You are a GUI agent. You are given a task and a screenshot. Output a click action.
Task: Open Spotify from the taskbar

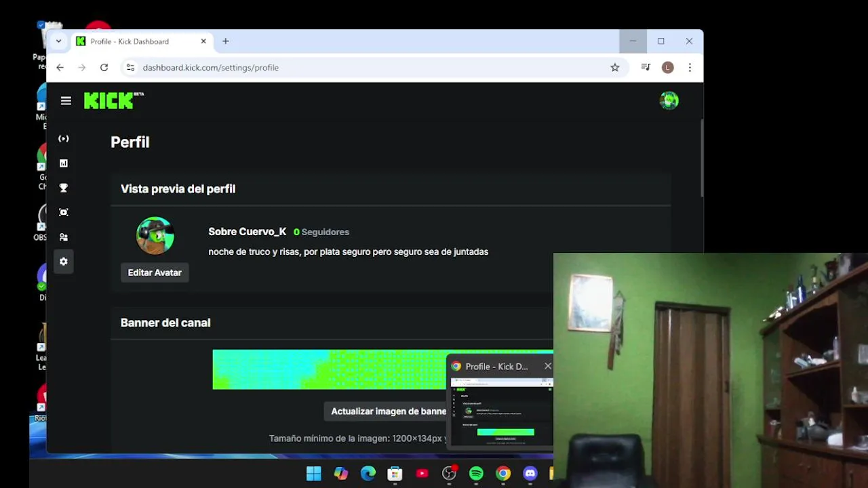pyautogui.click(x=476, y=474)
